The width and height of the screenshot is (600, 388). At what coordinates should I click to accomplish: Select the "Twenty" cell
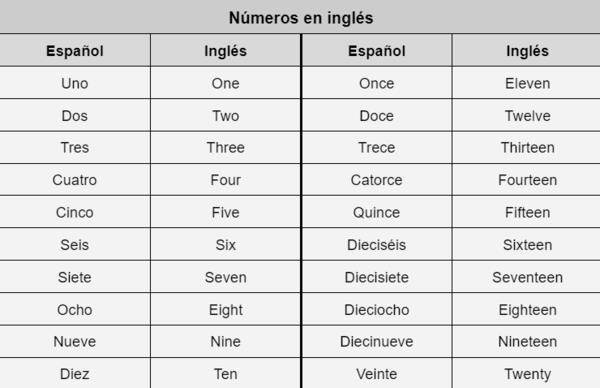tap(527, 374)
